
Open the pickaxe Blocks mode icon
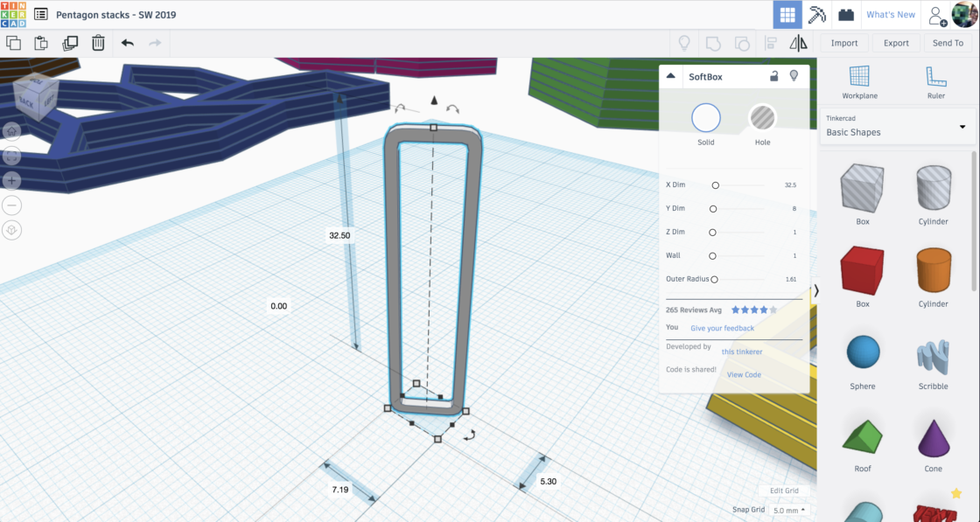[817, 15]
